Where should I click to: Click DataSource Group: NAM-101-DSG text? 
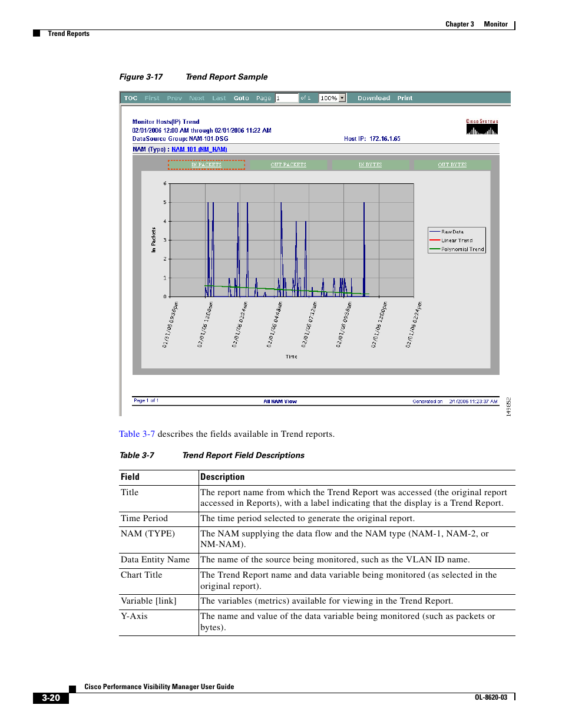tap(180, 139)
